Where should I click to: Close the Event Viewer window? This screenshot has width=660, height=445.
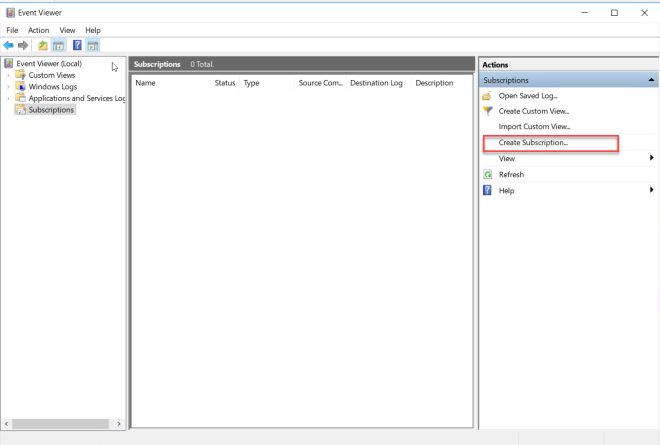(x=644, y=13)
